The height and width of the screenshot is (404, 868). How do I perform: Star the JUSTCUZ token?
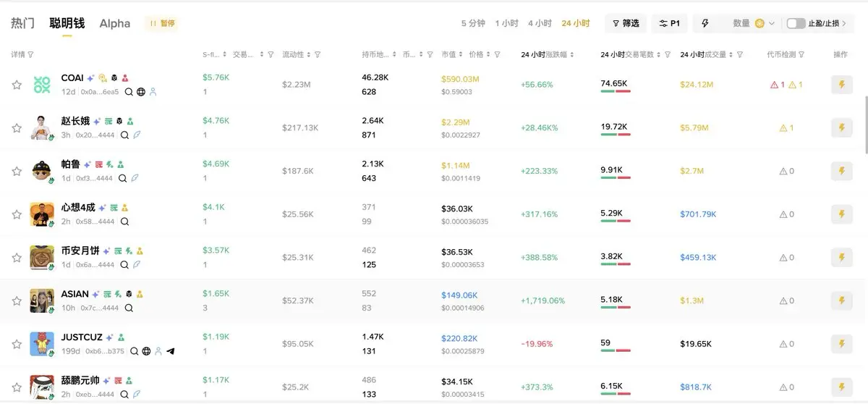click(x=17, y=344)
